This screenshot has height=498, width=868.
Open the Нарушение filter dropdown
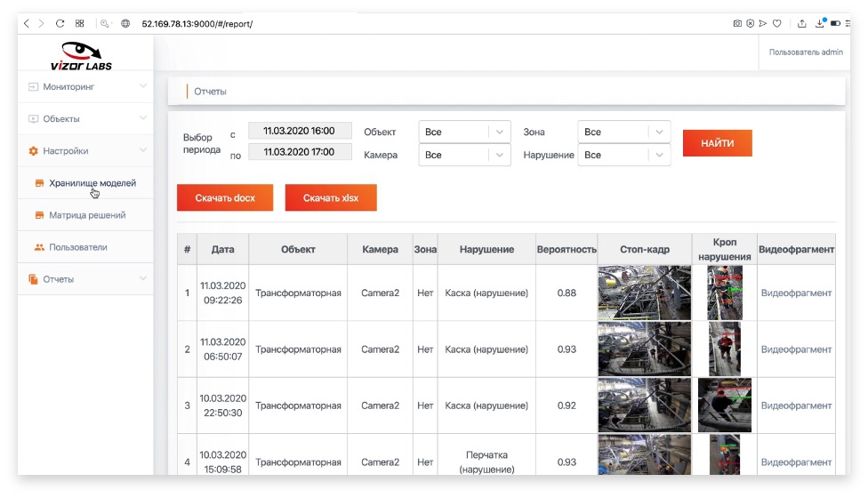click(x=623, y=155)
